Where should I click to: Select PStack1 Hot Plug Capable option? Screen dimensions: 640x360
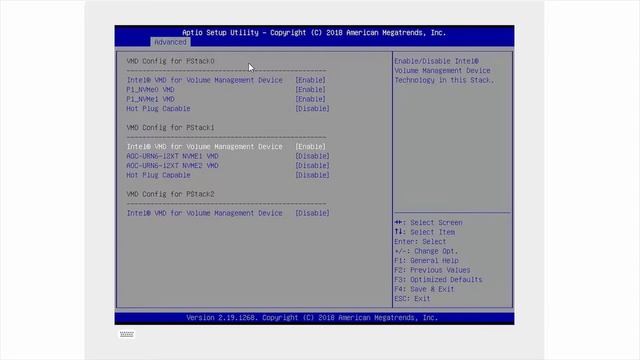coord(158,175)
